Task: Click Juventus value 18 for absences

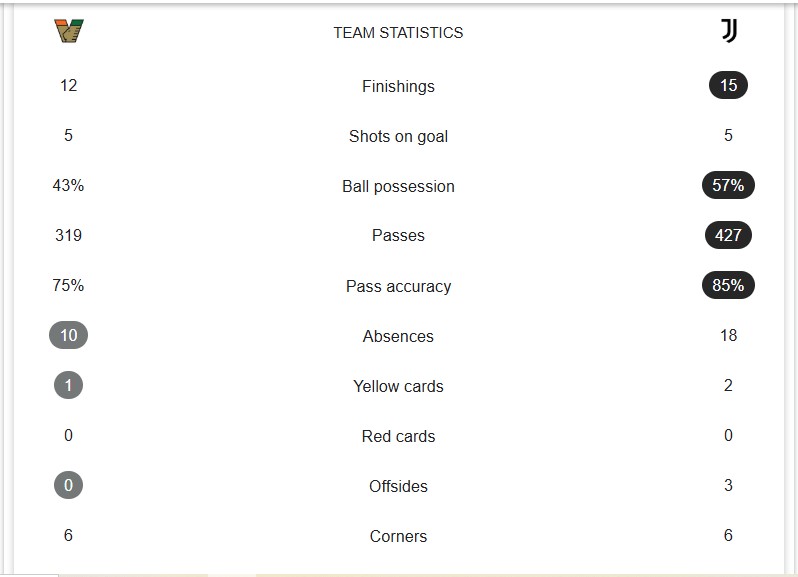Action: pyautogui.click(x=728, y=335)
